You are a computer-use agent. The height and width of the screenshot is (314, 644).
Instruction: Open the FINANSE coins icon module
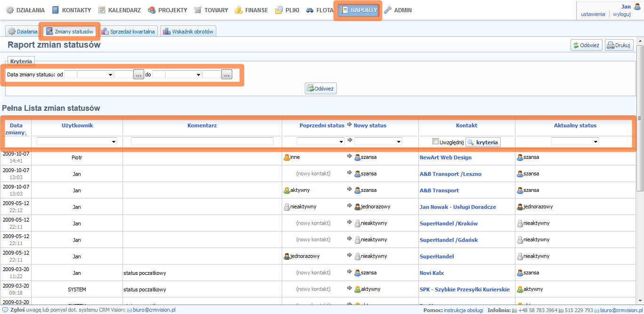[239, 10]
